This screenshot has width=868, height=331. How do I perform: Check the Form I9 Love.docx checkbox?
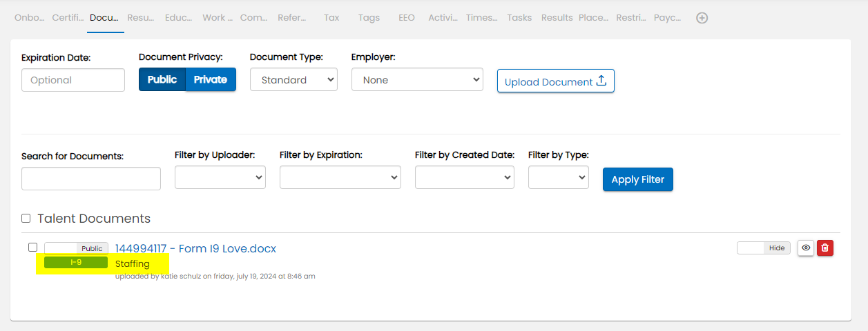click(32, 247)
